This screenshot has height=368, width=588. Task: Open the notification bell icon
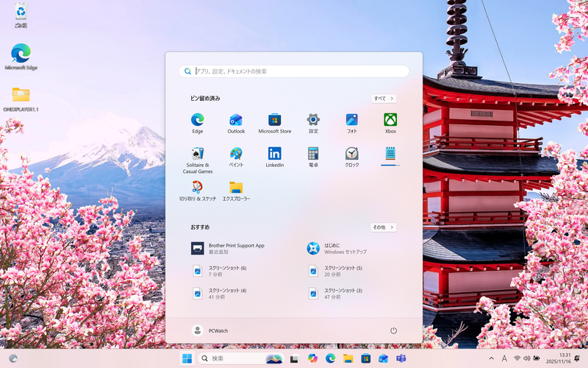click(x=578, y=358)
